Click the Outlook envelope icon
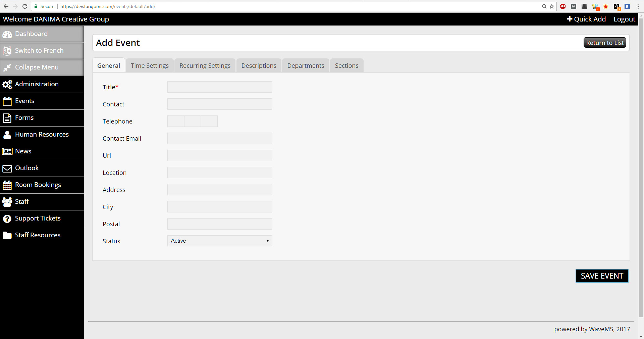The width and height of the screenshot is (644, 339). 7,168
